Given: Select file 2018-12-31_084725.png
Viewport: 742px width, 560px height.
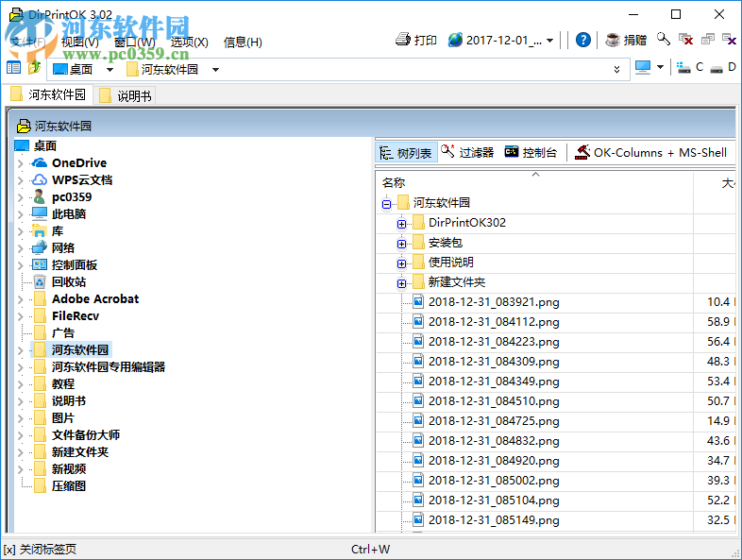Looking at the screenshot, I should click(x=494, y=421).
